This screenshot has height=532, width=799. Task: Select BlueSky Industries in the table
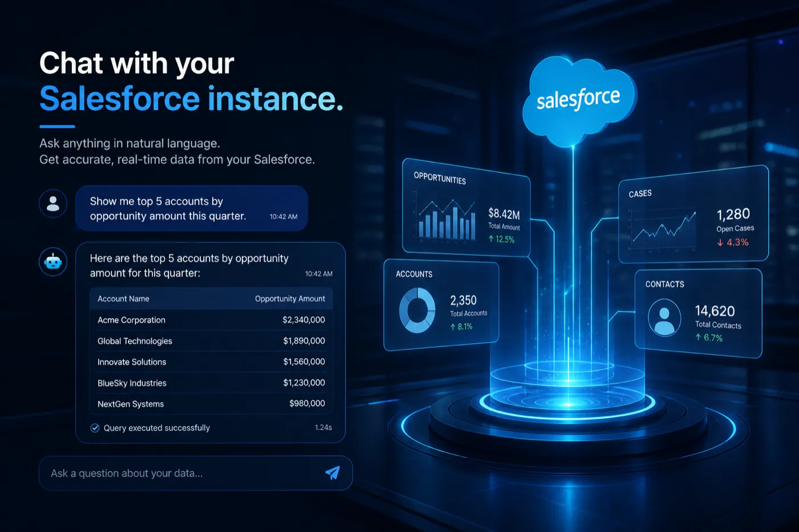pyautogui.click(x=132, y=383)
